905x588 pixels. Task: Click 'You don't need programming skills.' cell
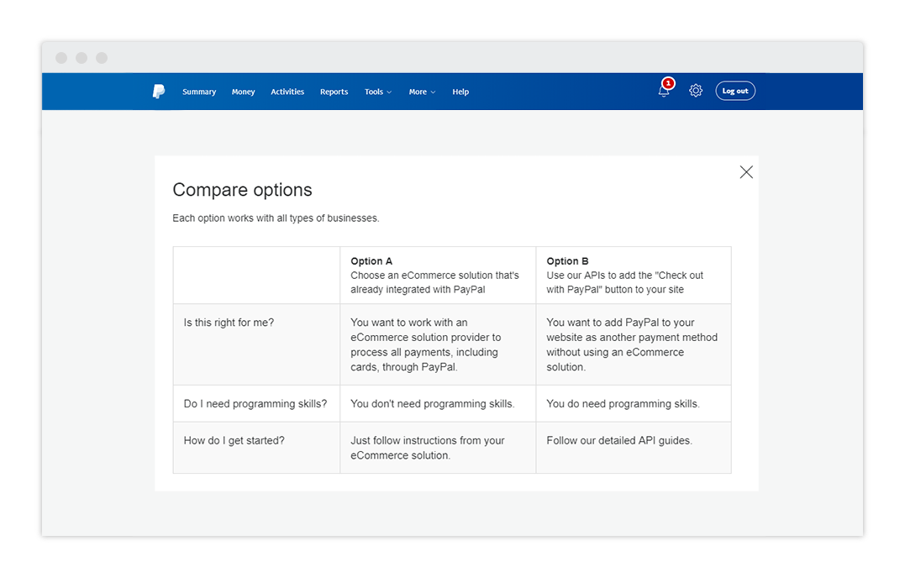[438, 403]
